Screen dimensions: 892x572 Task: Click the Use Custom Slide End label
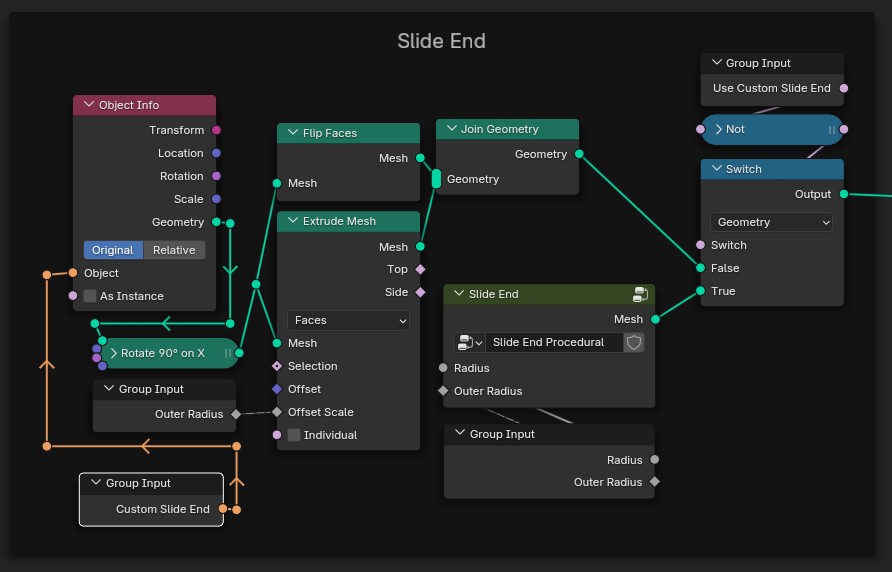pyautogui.click(x=771, y=88)
